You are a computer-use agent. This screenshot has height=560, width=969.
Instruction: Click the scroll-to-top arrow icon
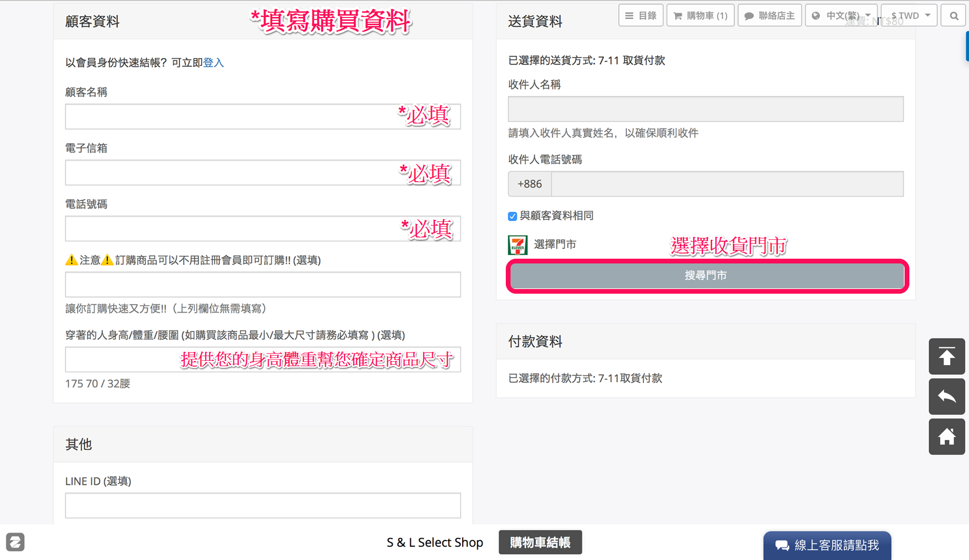coord(946,357)
